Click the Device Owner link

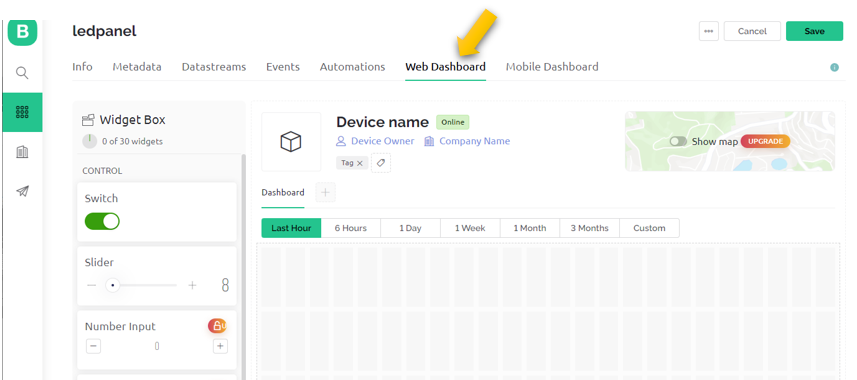pos(383,141)
